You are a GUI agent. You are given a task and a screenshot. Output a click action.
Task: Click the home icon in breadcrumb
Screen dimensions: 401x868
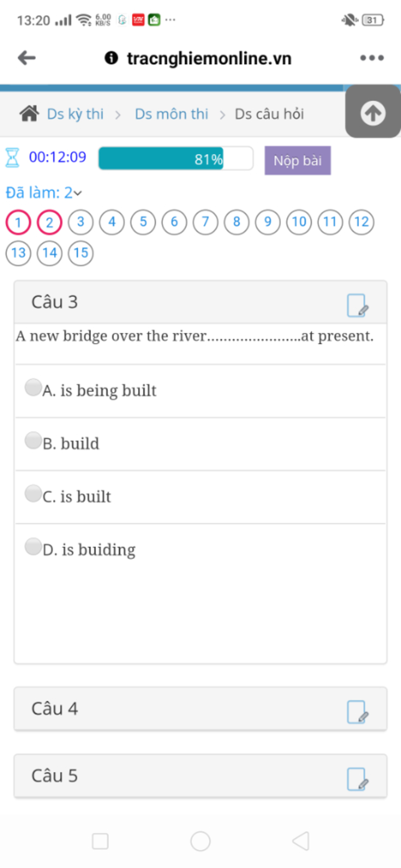[x=29, y=114]
